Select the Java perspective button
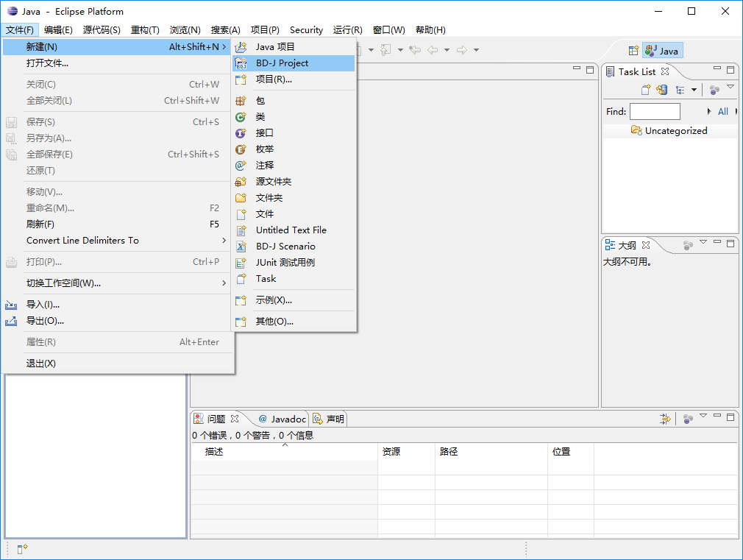The width and height of the screenshot is (743, 560). [x=662, y=51]
